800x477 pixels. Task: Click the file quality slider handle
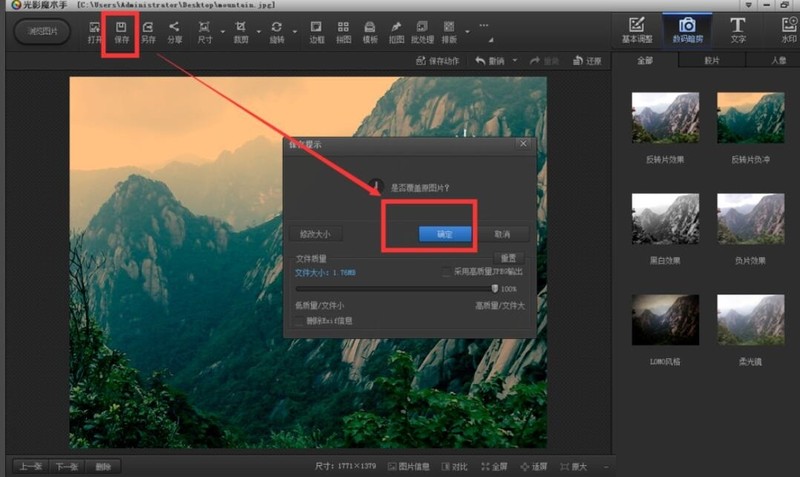click(x=494, y=288)
